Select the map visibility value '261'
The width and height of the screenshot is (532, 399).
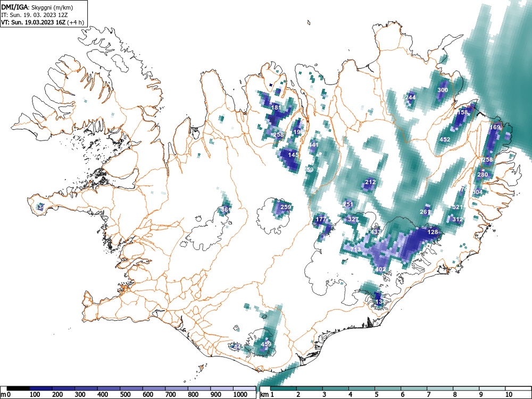425,212
